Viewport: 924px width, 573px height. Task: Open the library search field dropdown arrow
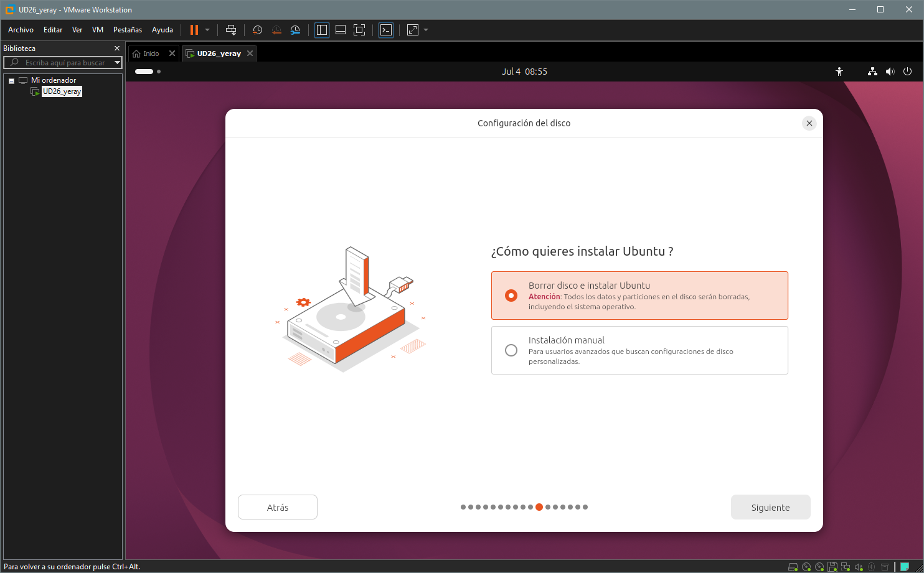pos(117,63)
